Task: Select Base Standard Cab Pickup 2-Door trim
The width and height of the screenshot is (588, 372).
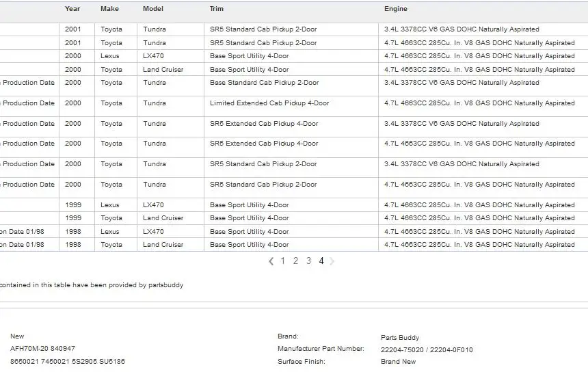Action: click(x=265, y=83)
